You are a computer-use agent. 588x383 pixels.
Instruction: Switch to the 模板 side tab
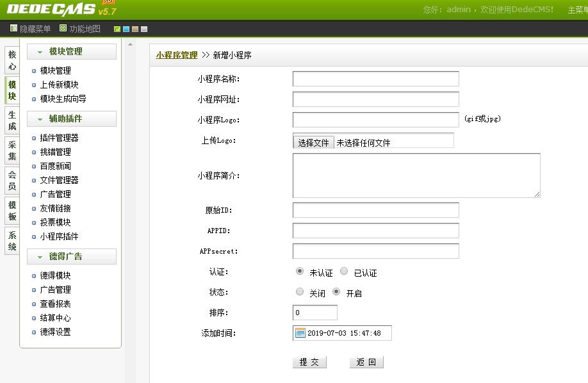pos(12,211)
